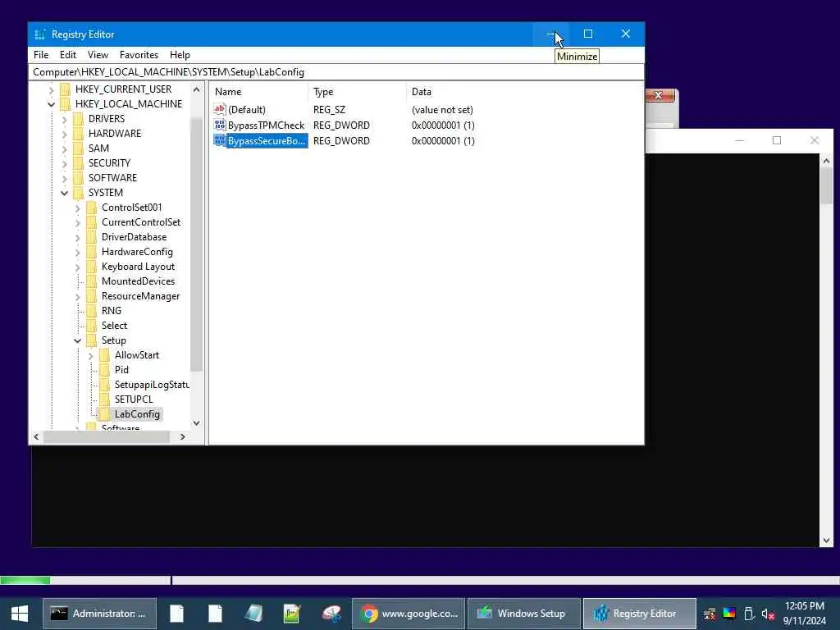Screen dimensions: 840x630
Task: Select the HKEY_CURRENT_USER folder icon
Action: [x=66, y=89]
